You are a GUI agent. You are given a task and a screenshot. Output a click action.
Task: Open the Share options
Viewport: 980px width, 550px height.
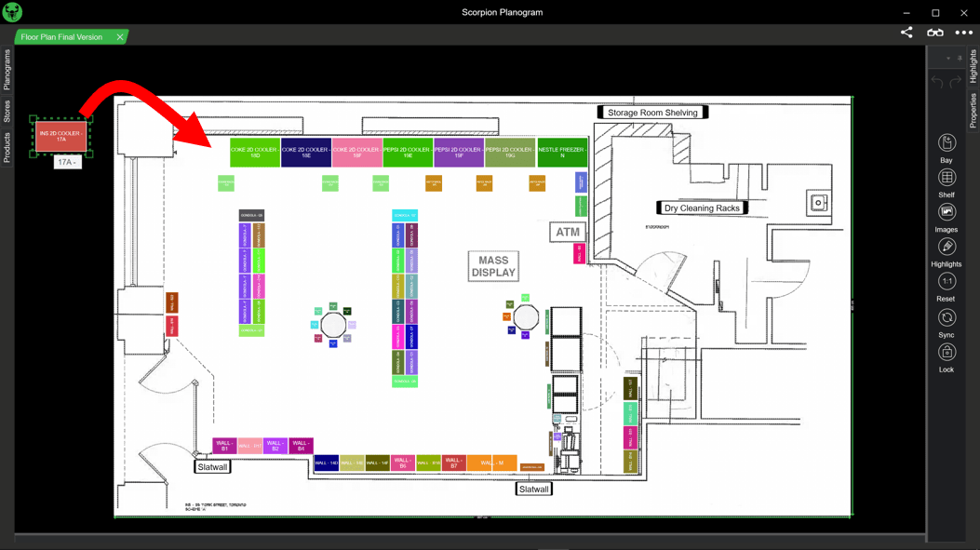pyautogui.click(x=906, y=32)
